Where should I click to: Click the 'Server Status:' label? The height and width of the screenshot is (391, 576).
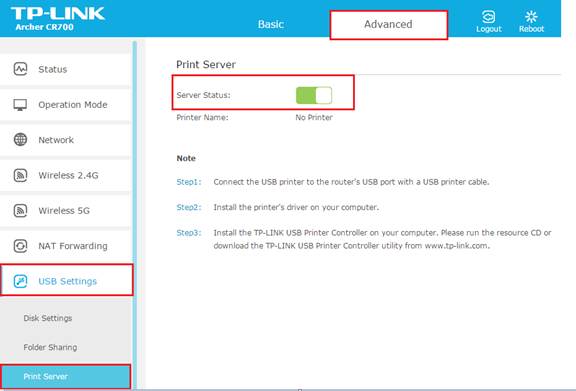(x=204, y=95)
